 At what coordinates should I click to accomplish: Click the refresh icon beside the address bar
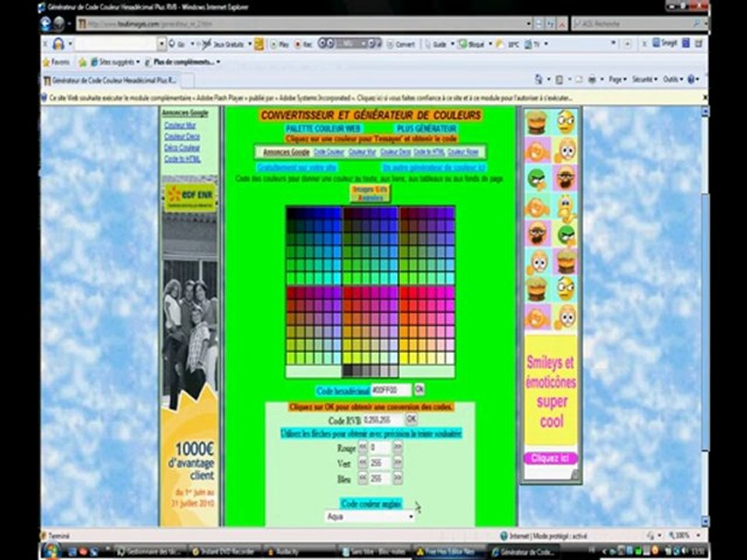coord(551,23)
